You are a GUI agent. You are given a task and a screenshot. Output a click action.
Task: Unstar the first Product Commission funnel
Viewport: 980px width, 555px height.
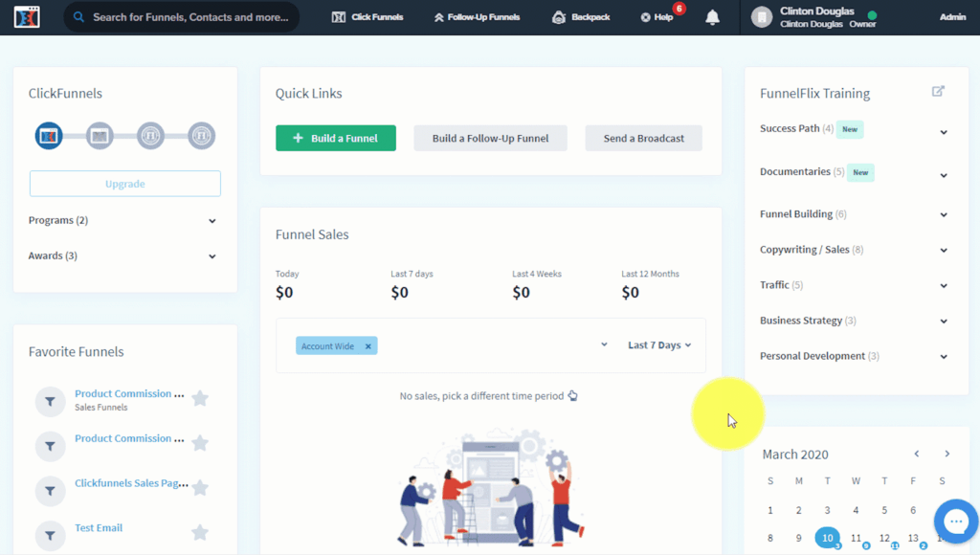click(x=200, y=398)
